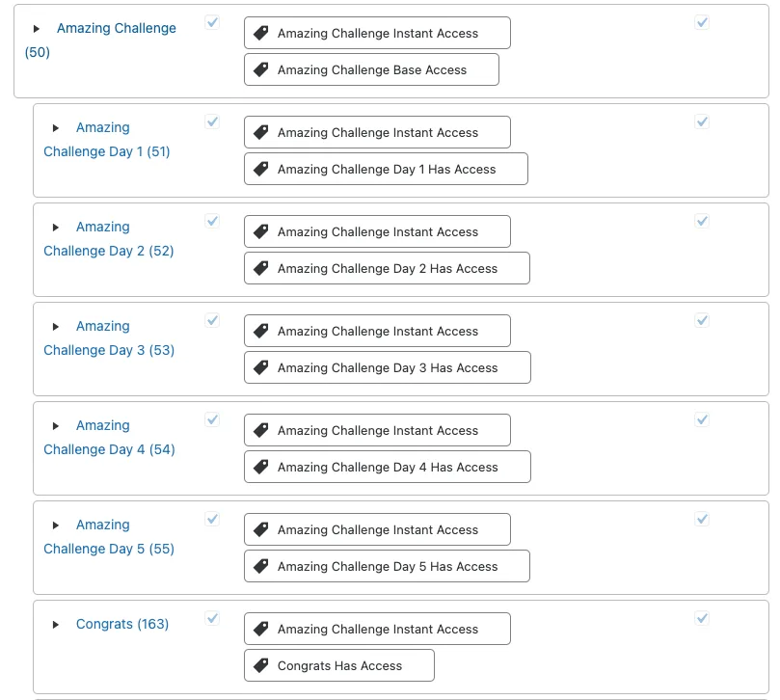
Task: Follow the Congrats (163) link
Action: [122, 624]
